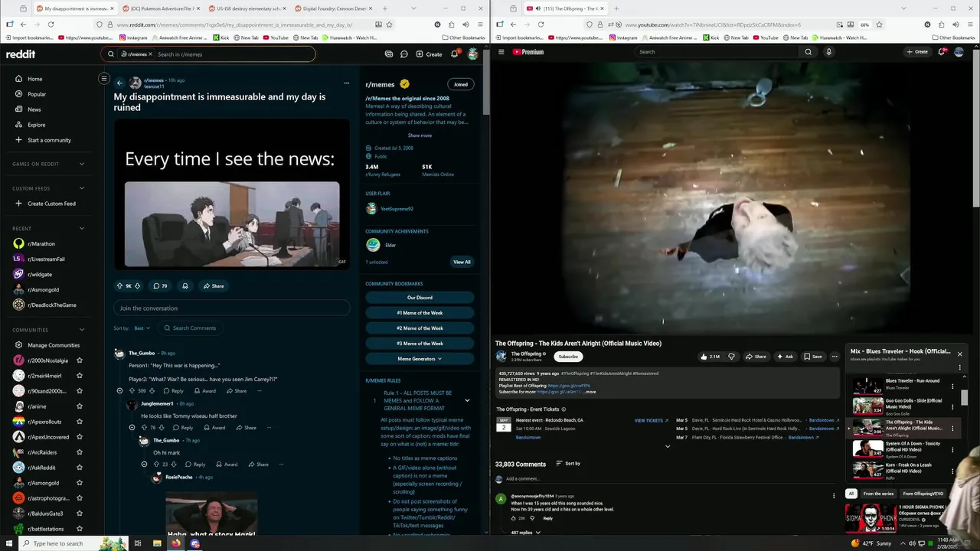
Task: Favorite r/BaldursGate3 star
Action: pos(80,514)
